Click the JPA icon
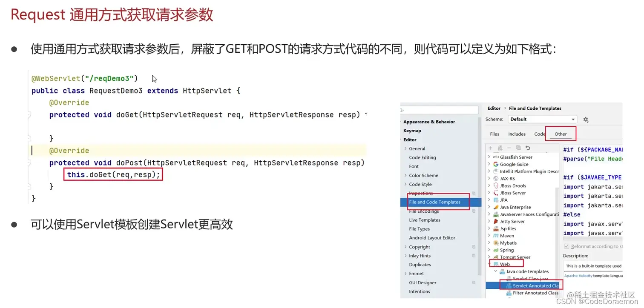 (x=496, y=200)
